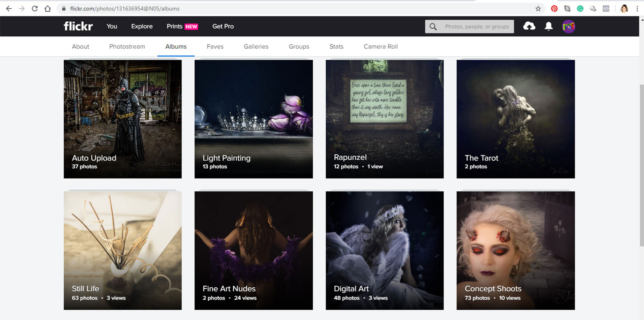The image size is (644, 320).
Task: Open the You menu in the navbar
Action: [112, 26]
